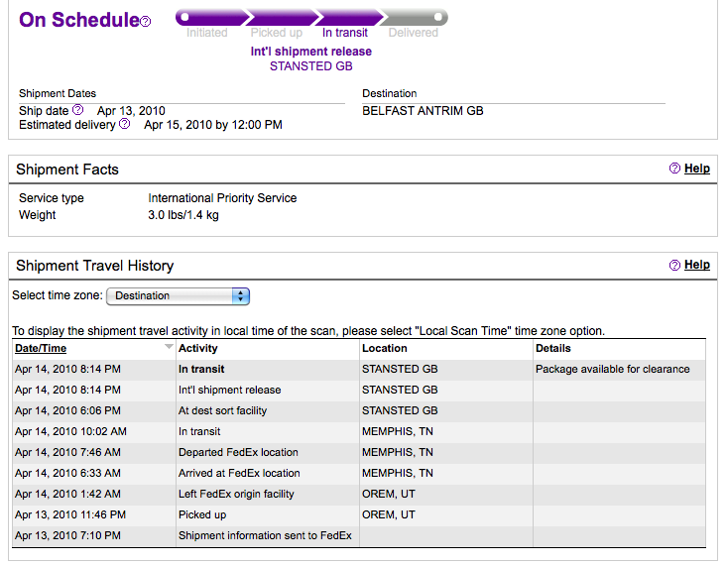
Task: Open the Help link in Shipment Travel History
Action: point(697,265)
